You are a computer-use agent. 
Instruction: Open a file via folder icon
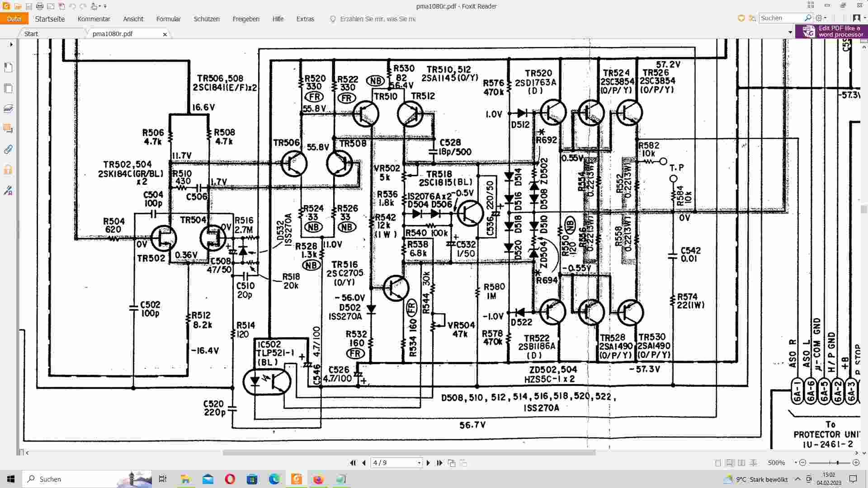point(17,6)
